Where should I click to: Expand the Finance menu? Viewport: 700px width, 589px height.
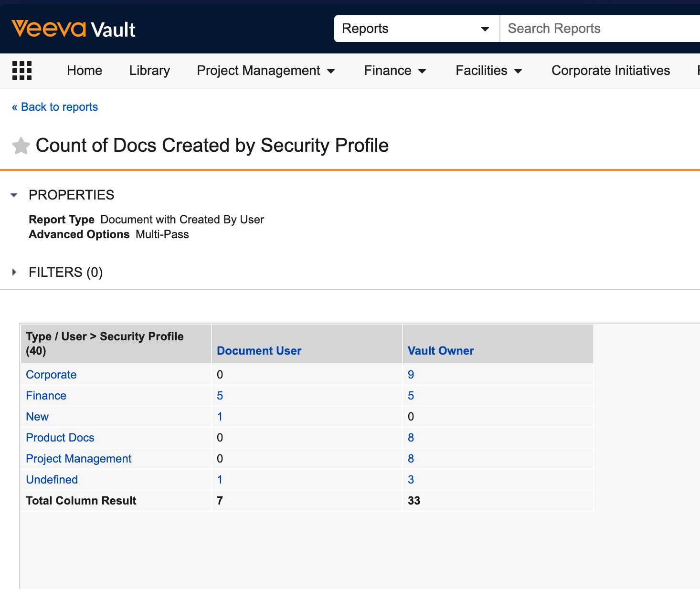click(x=395, y=71)
